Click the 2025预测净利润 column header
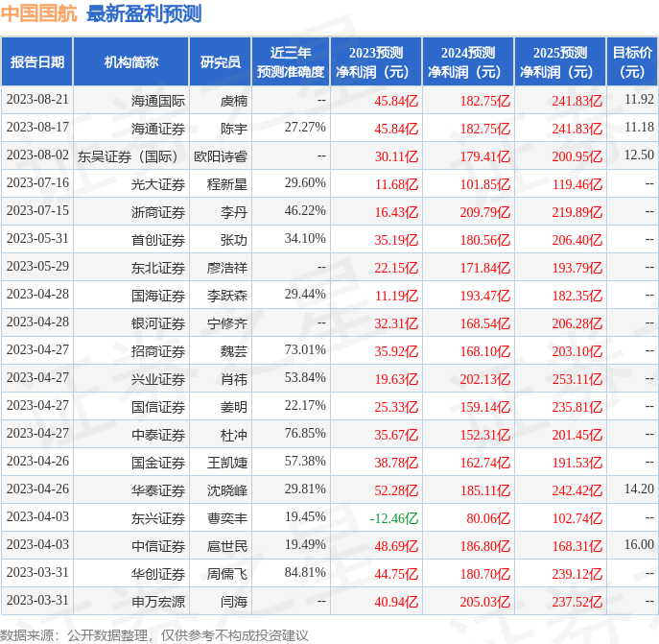 pyautogui.click(x=560, y=61)
